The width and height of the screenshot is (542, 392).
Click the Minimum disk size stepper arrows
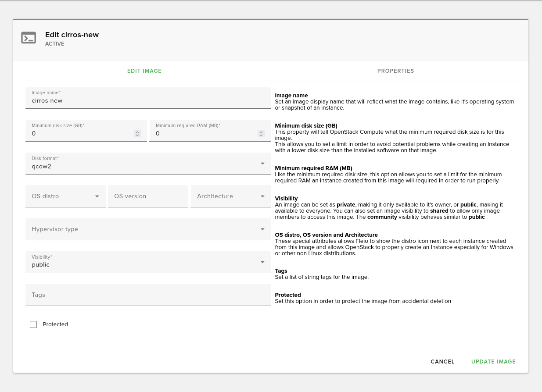click(x=137, y=134)
